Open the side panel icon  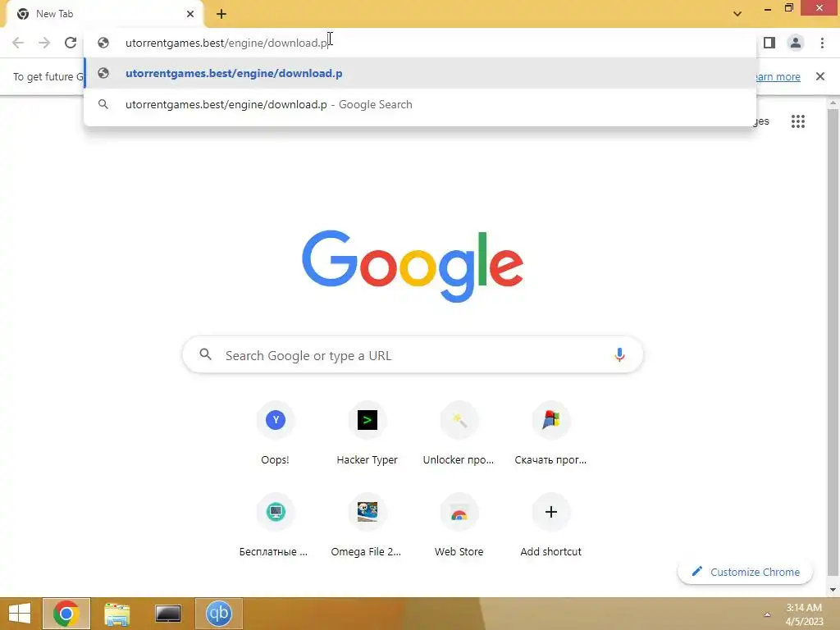[769, 43]
